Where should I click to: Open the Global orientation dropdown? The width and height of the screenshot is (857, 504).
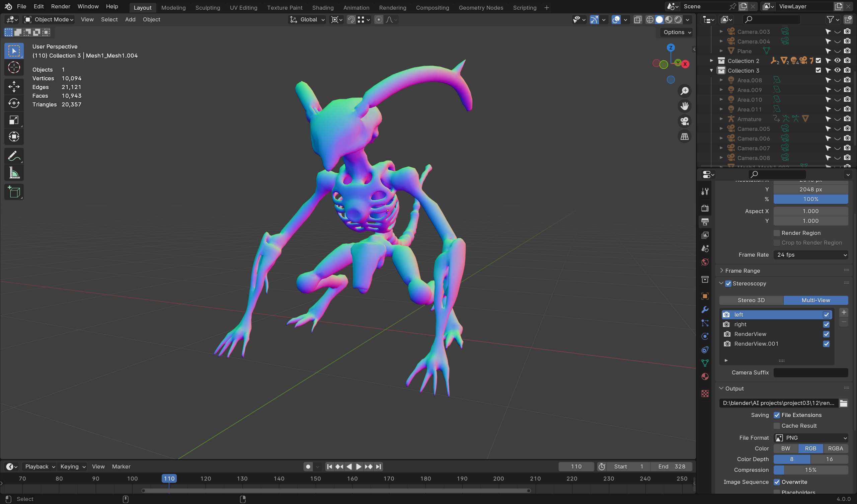(307, 20)
